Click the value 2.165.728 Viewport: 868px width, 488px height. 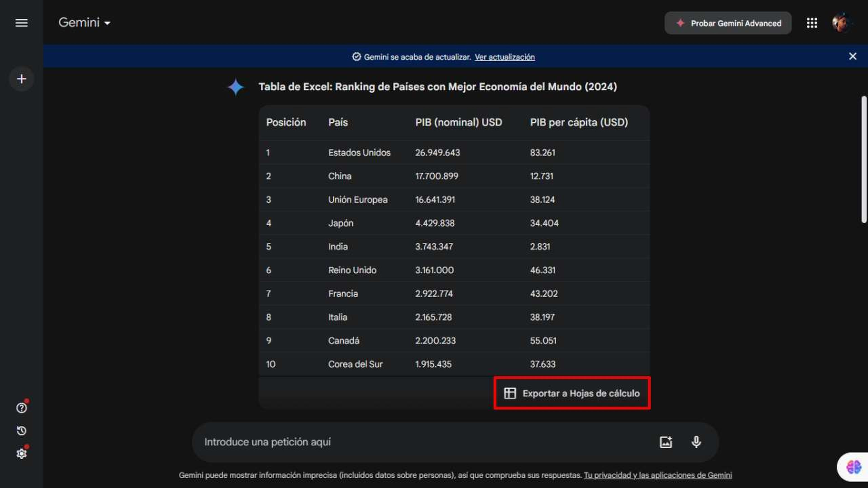coord(433,317)
